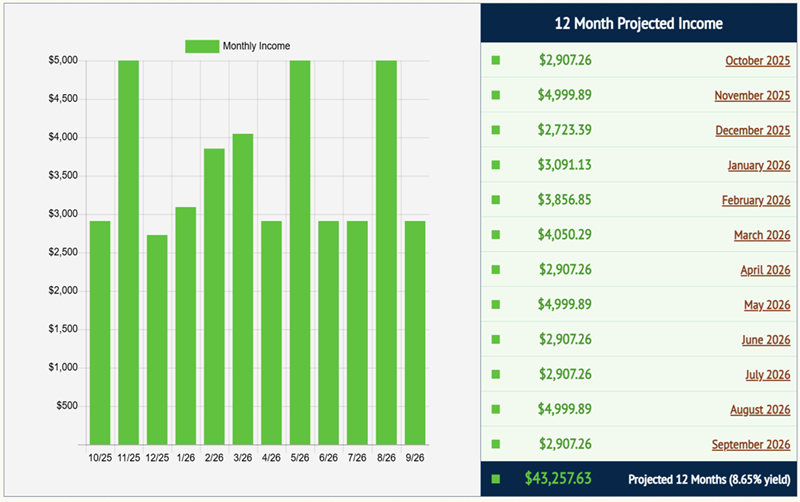Click the green marker in March 2026 row
The height and width of the screenshot is (502, 800).
pos(495,235)
